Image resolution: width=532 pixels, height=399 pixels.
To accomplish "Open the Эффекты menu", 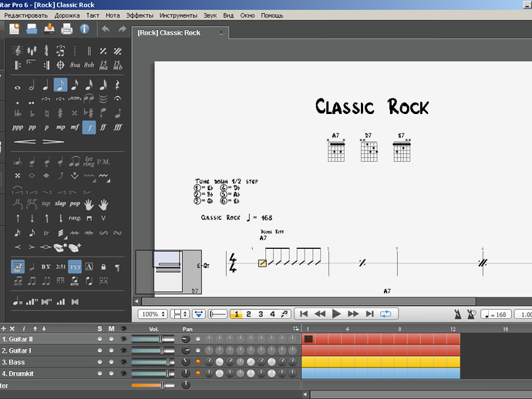I will (139, 15).
